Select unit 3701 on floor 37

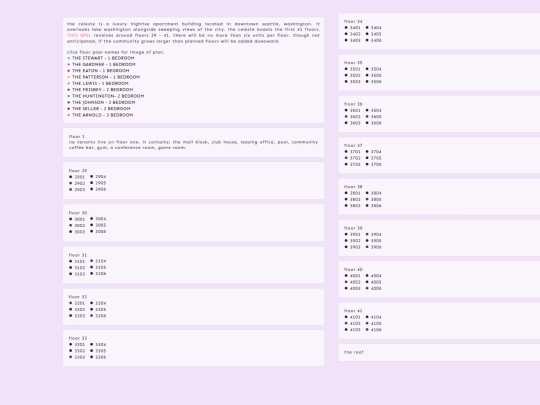click(355, 152)
